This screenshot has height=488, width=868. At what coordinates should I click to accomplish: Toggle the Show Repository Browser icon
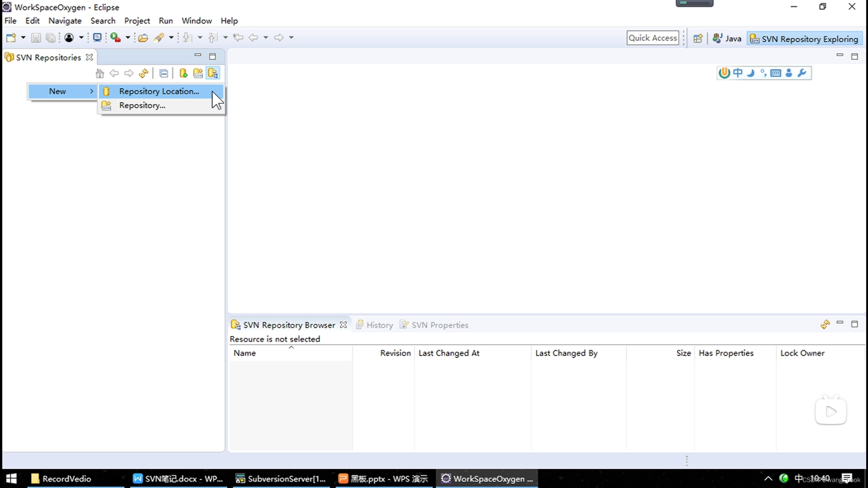pos(213,73)
